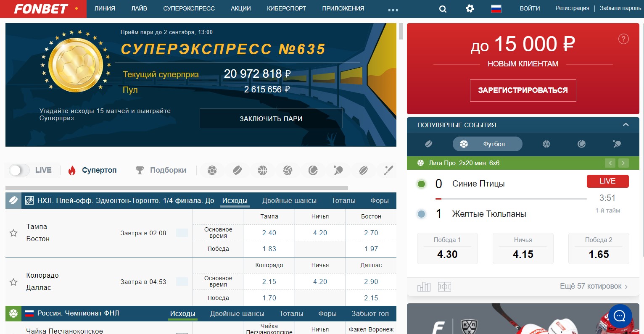The image size is (644, 334).
Task: Pick Даллас regular time odds 2.90
Action: (x=371, y=281)
